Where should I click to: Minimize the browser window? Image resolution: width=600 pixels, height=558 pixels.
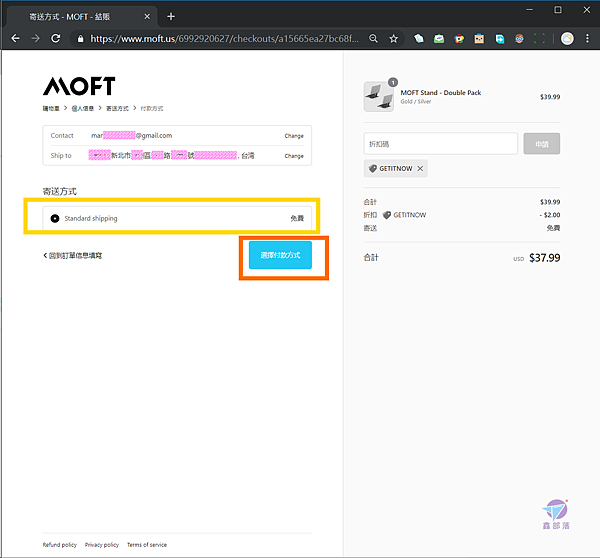[530, 10]
